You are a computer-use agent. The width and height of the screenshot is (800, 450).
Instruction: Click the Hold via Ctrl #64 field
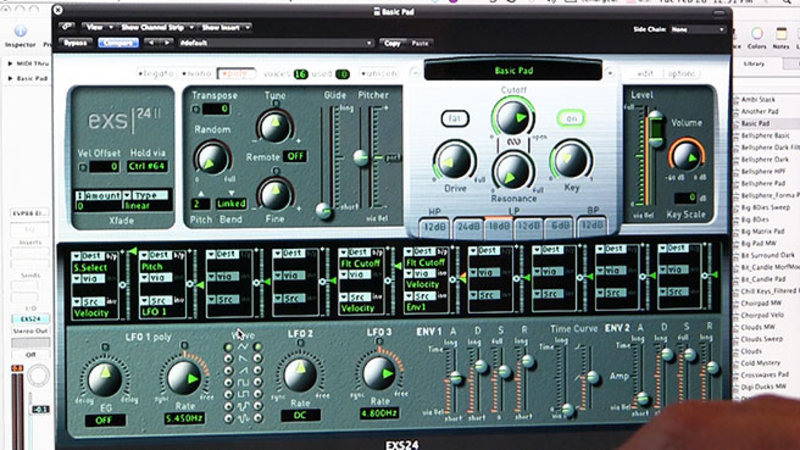(147, 166)
